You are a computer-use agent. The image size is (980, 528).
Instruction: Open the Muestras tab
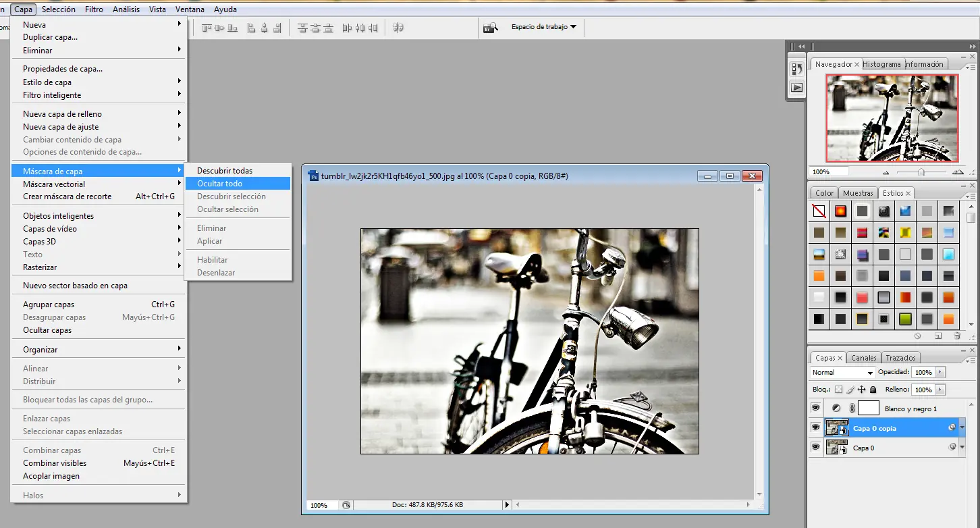858,193
